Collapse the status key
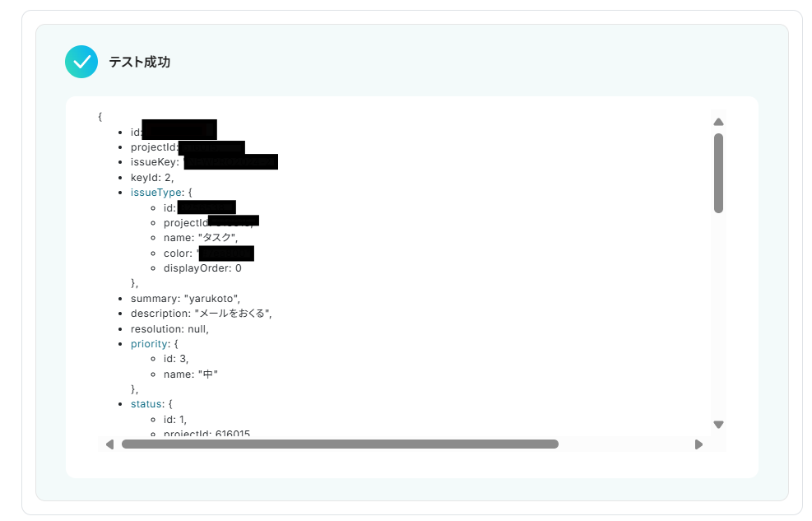The image size is (812, 521). coord(146,404)
